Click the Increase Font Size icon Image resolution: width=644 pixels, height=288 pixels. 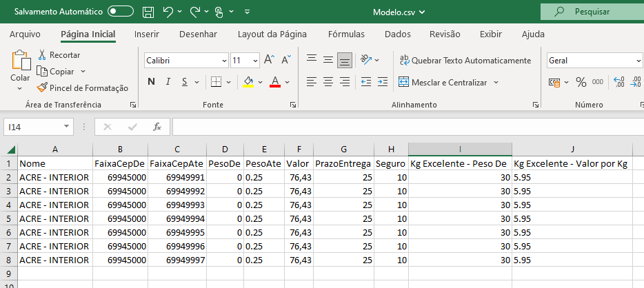coord(269,61)
